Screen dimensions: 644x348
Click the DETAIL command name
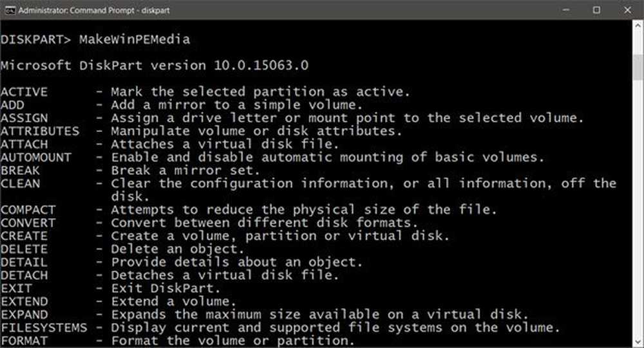(x=24, y=262)
